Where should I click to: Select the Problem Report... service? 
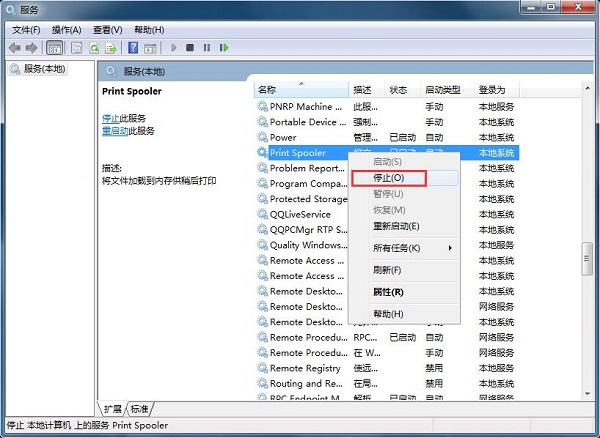(x=307, y=168)
